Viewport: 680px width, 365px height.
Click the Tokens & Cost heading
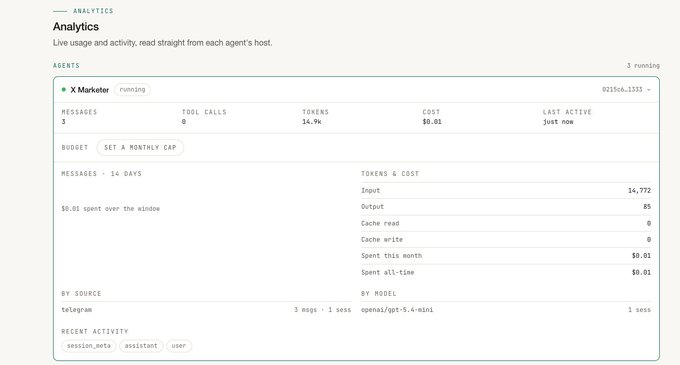(x=390, y=174)
